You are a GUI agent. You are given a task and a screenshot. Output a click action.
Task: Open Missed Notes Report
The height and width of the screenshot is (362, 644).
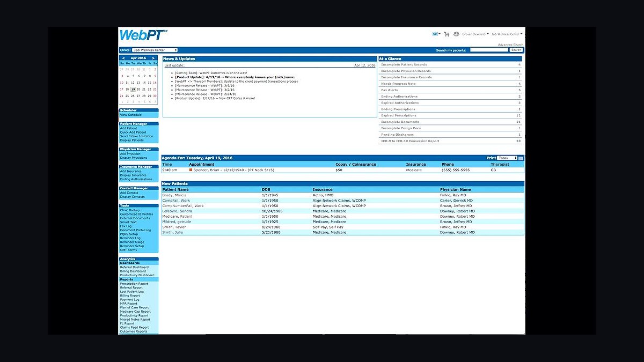[135, 320]
